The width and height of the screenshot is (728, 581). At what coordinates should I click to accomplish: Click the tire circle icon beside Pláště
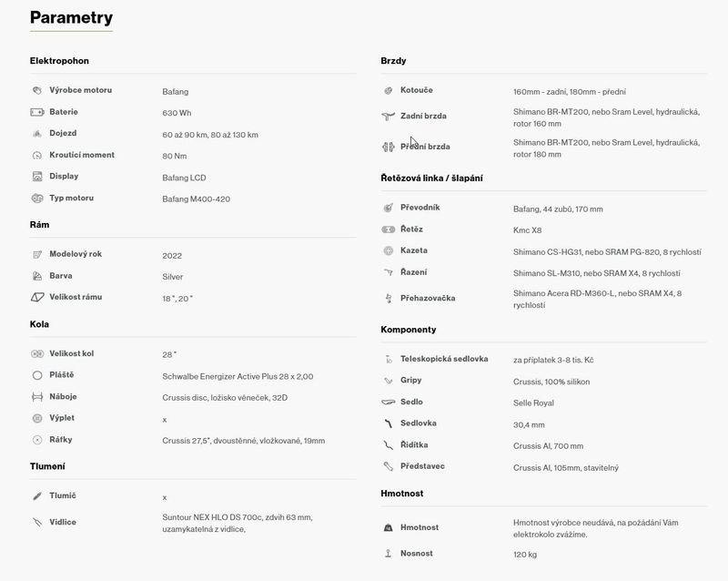tap(37, 375)
